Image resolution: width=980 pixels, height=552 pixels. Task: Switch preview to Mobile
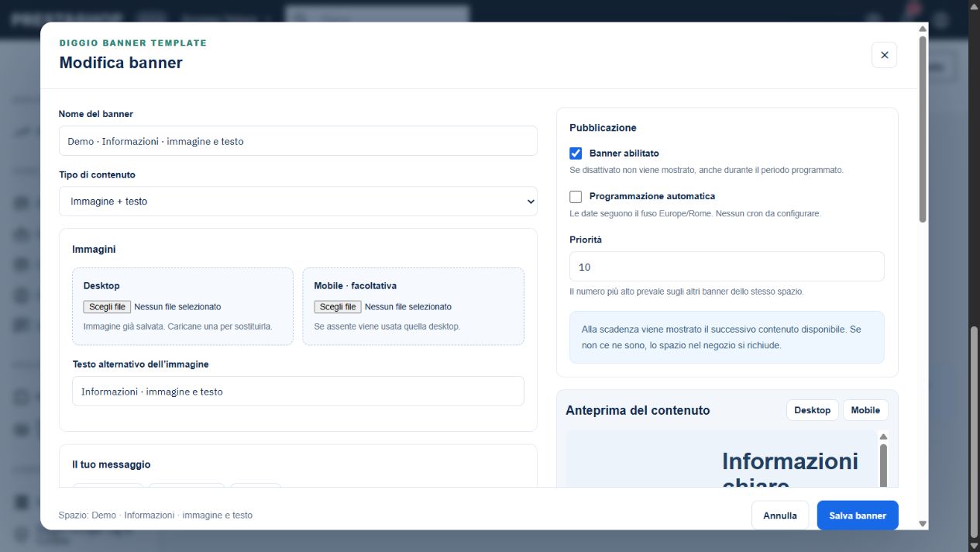(x=865, y=410)
